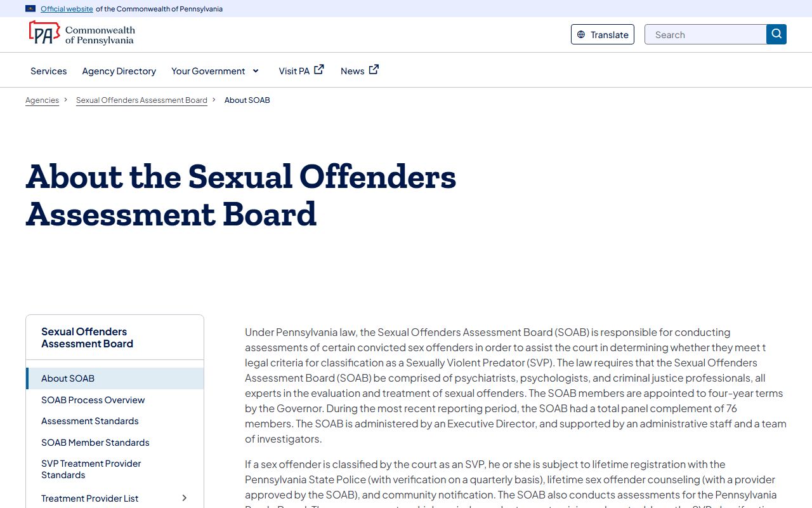Click the globe icon in Translate button
Screen dimensions: 812x508
pos(581,35)
